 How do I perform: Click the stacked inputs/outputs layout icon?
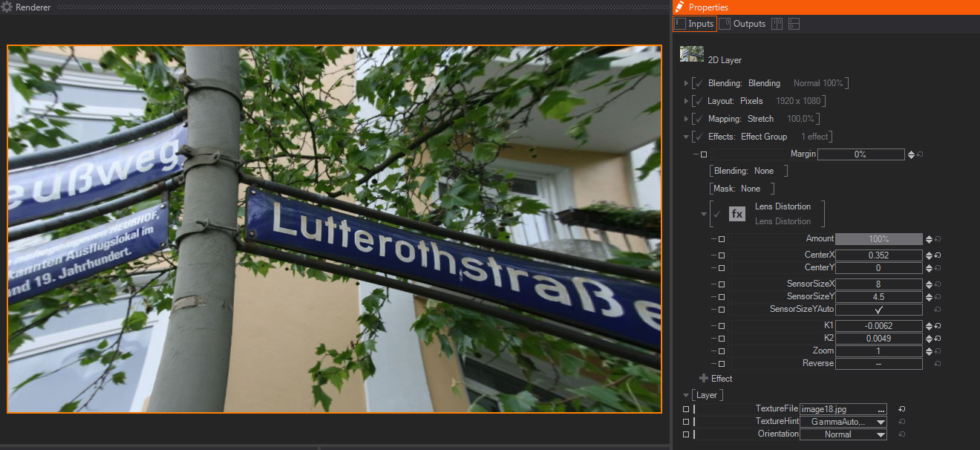click(794, 24)
